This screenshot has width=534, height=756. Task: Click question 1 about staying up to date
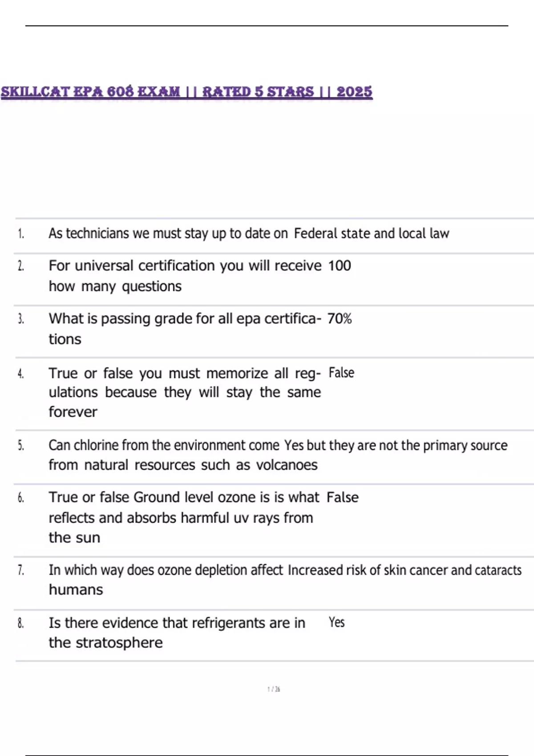click(x=168, y=233)
